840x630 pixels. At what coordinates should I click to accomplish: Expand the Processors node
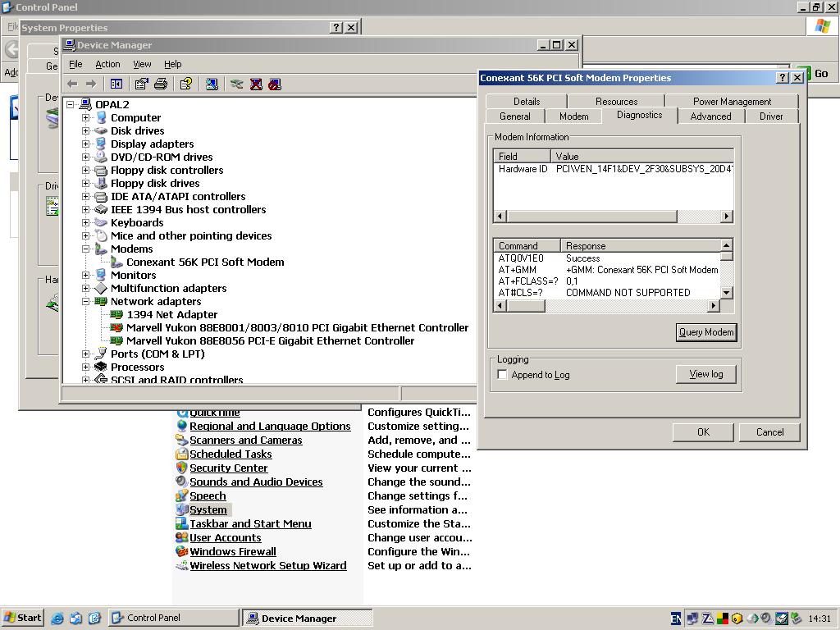point(85,367)
